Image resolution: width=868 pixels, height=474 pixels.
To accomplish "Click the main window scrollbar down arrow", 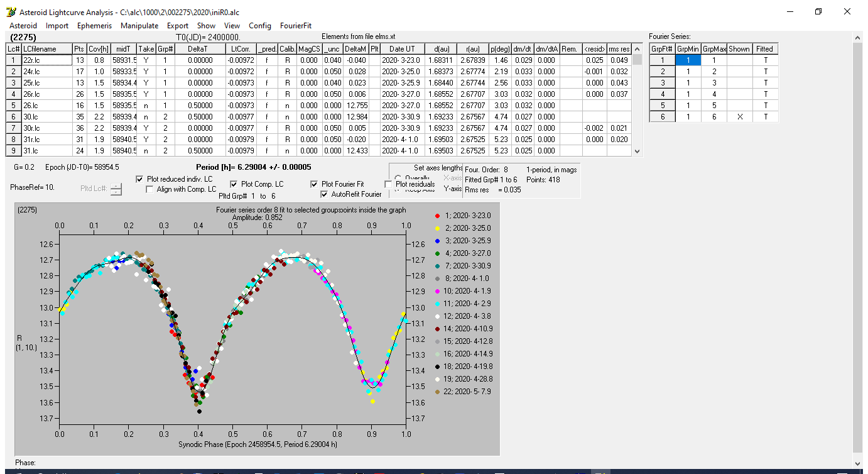I will pos(858,463).
